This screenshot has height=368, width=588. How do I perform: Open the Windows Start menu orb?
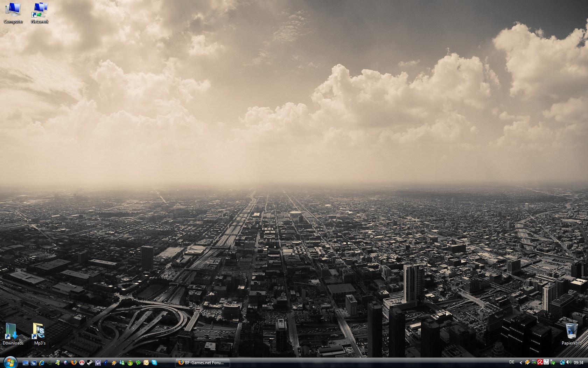pyautogui.click(x=10, y=362)
